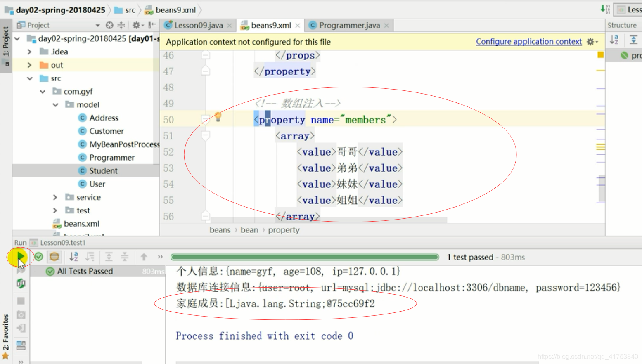Open the 2: Favorites side tab
The height and width of the screenshot is (364, 642).
tap(6, 336)
